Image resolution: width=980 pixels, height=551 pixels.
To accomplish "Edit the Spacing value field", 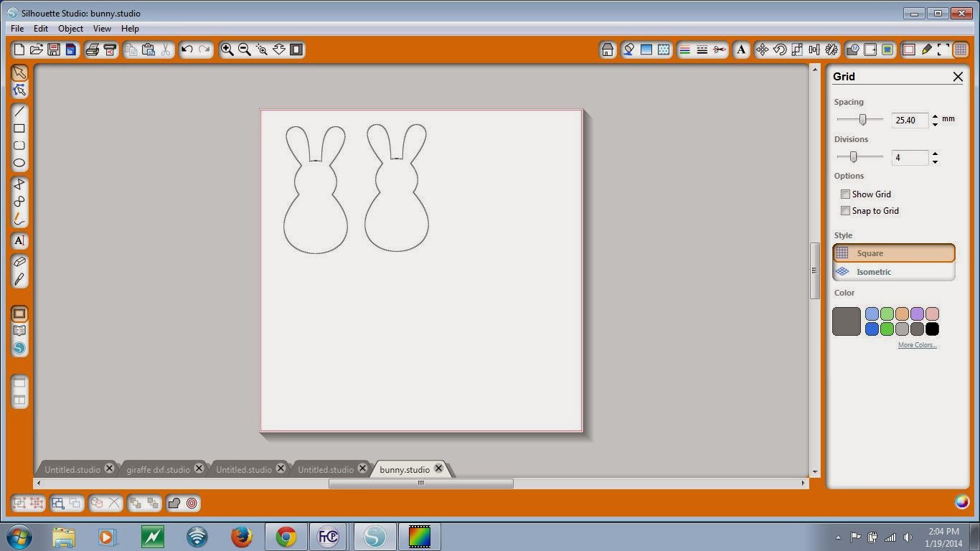I will tap(910, 121).
